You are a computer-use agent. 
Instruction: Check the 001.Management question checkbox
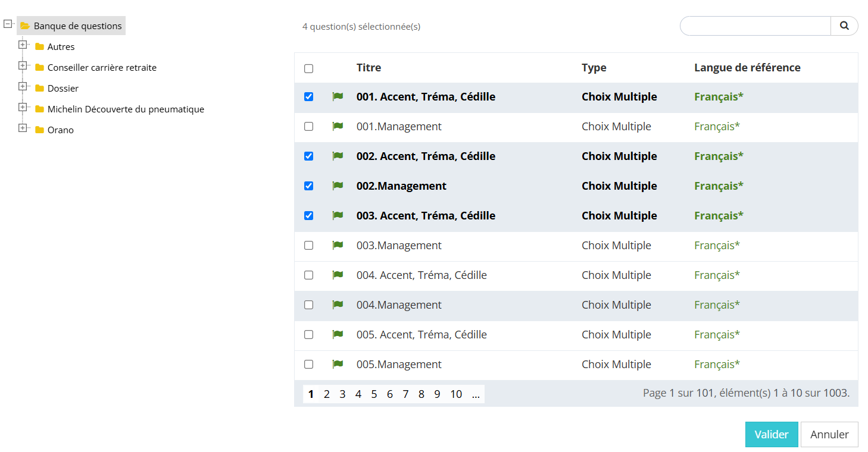pos(308,127)
